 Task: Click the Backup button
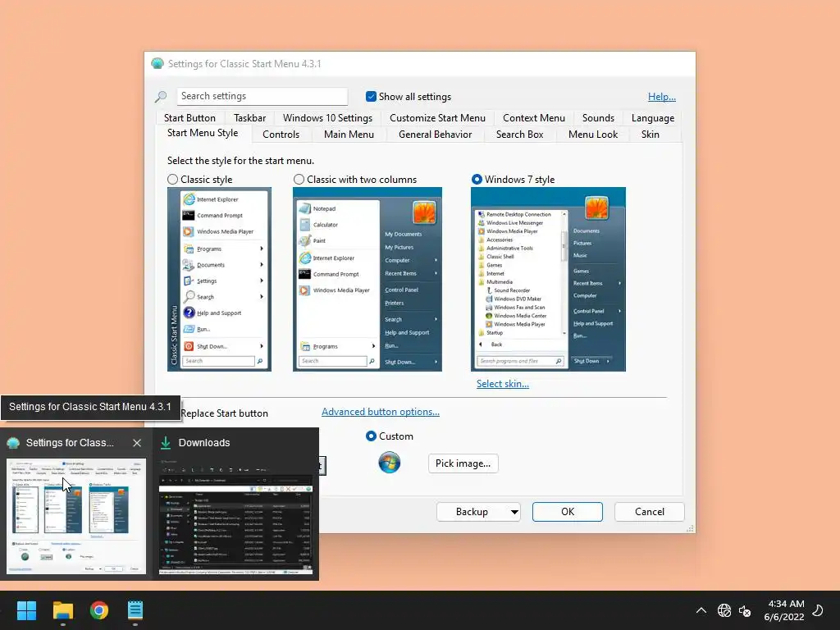tap(472, 512)
